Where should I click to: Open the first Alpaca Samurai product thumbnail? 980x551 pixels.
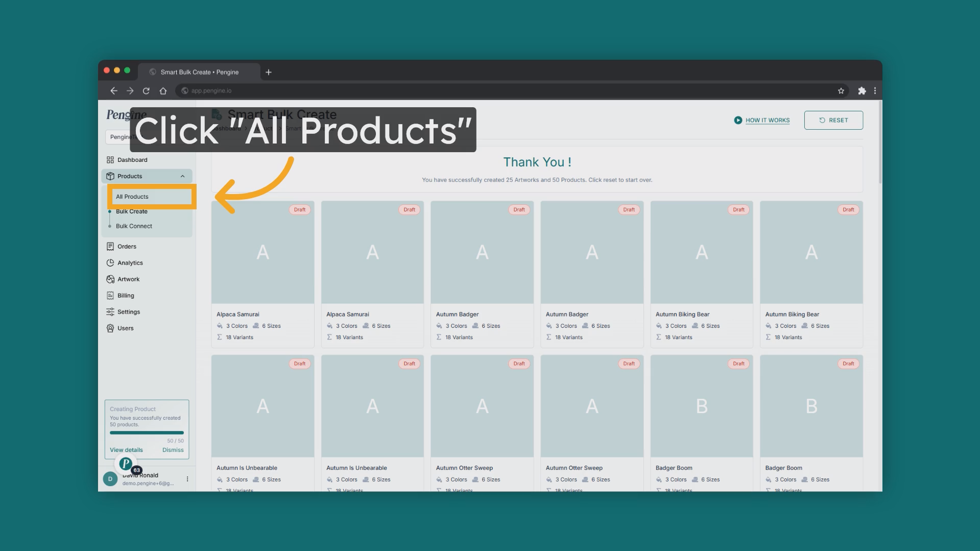[262, 252]
